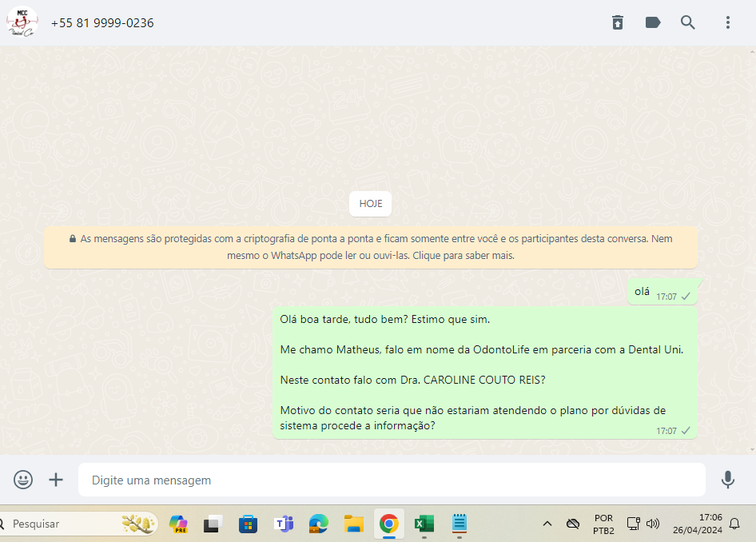756x542 pixels.
Task: Open the label tag icon
Action: [x=653, y=22]
